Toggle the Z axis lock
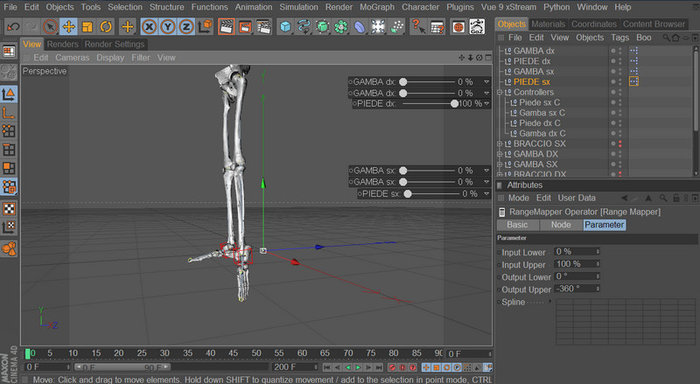The height and width of the screenshot is (384, 700). [x=186, y=27]
